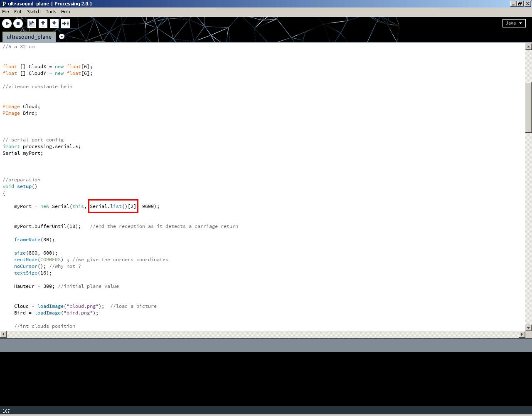
Task: Create a new sketch via the toolbar icon
Action: 32,23
